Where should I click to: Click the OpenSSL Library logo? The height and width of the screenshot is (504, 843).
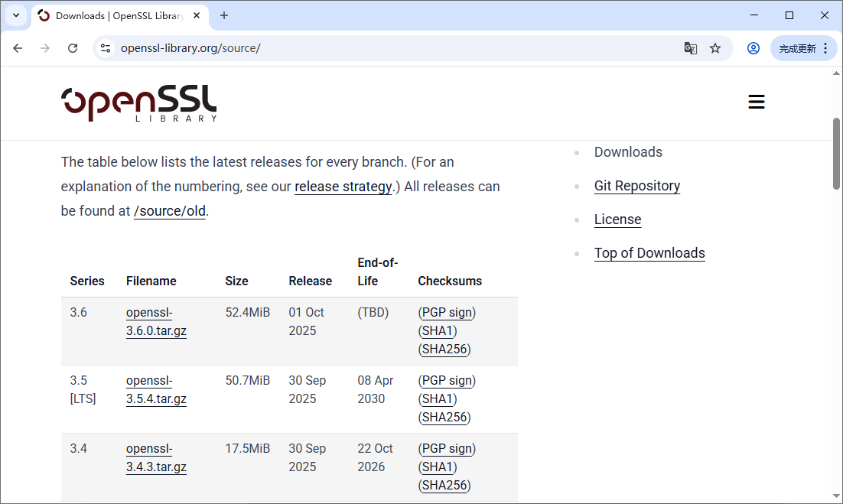click(x=139, y=103)
